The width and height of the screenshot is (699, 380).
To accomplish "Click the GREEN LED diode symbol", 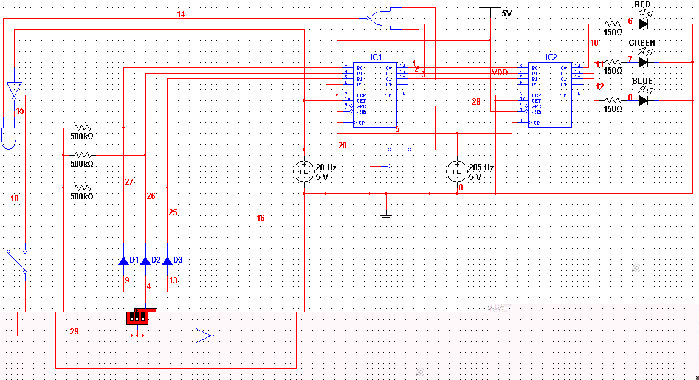I will click(x=643, y=62).
